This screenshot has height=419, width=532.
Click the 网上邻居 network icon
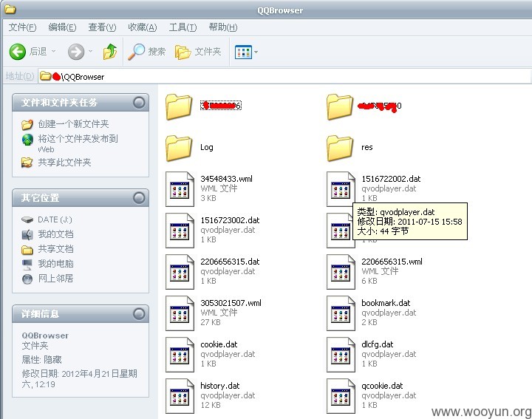[x=27, y=279]
